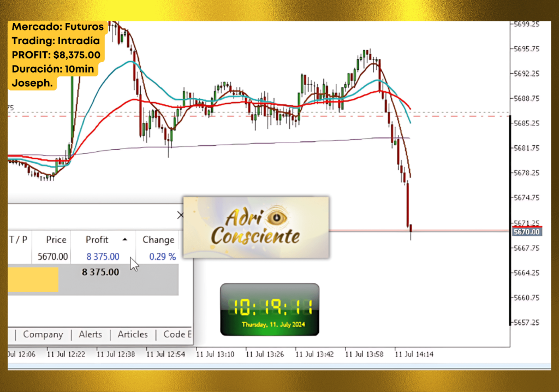Viewport: 559px width, 392px height.
Task: Sort by the Change column header
Action: [x=158, y=240]
